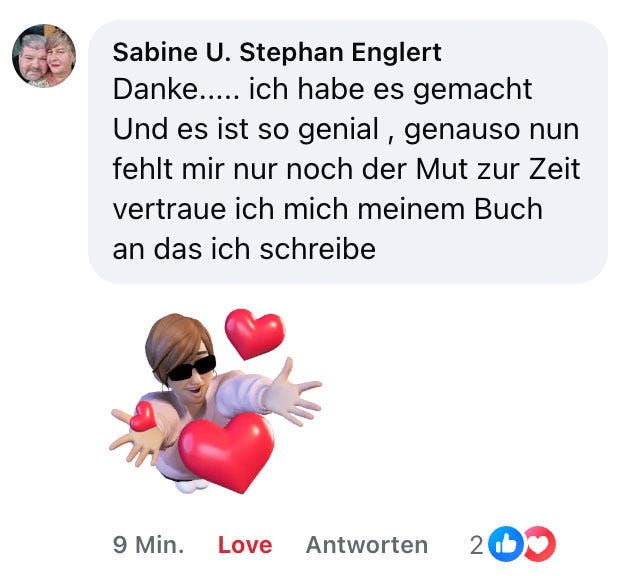
Task: Open the avatar sticker with hearts
Action: [x=216, y=401]
